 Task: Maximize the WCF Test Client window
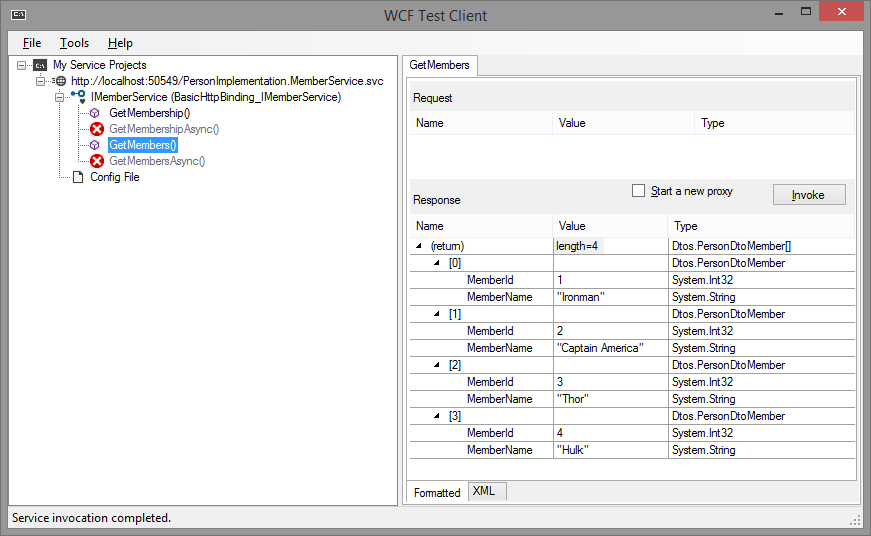[805, 12]
